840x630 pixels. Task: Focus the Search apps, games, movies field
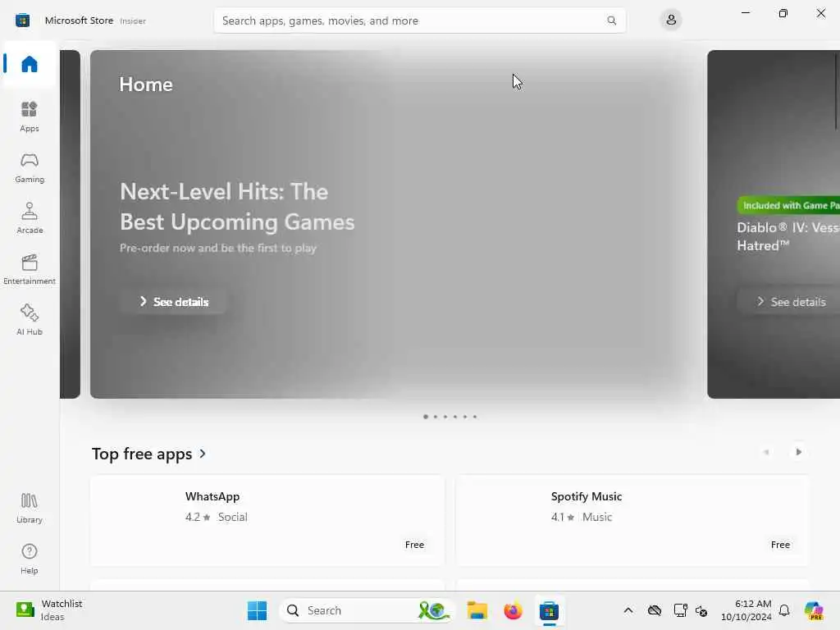pyautogui.click(x=419, y=21)
